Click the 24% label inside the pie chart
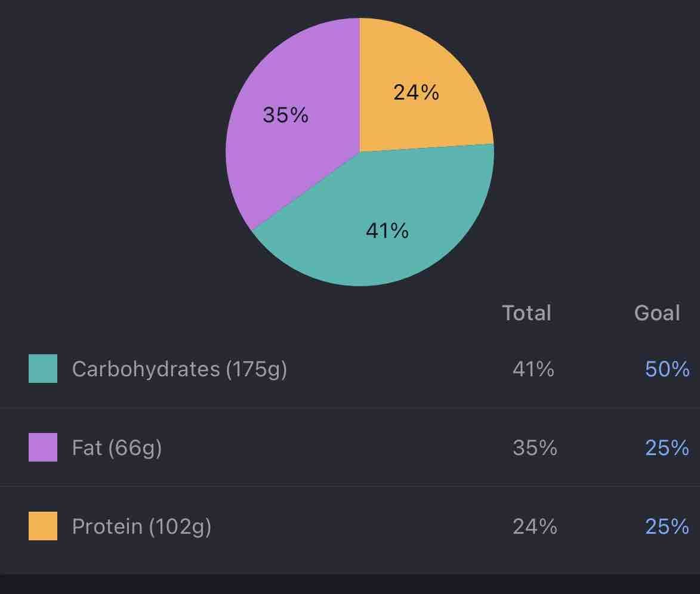Viewport: 700px width, 594px height. click(x=416, y=92)
